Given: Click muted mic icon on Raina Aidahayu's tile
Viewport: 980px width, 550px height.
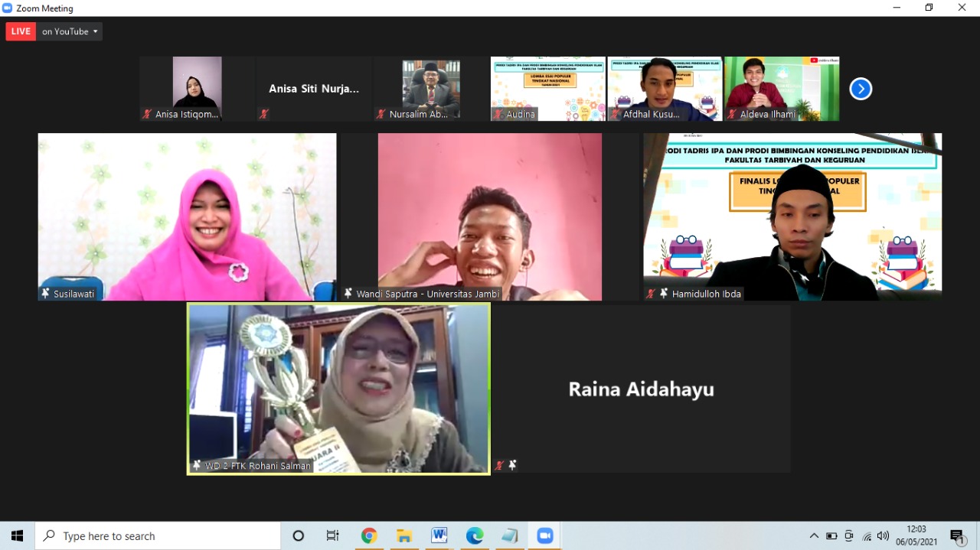Looking at the screenshot, I should 499,465.
